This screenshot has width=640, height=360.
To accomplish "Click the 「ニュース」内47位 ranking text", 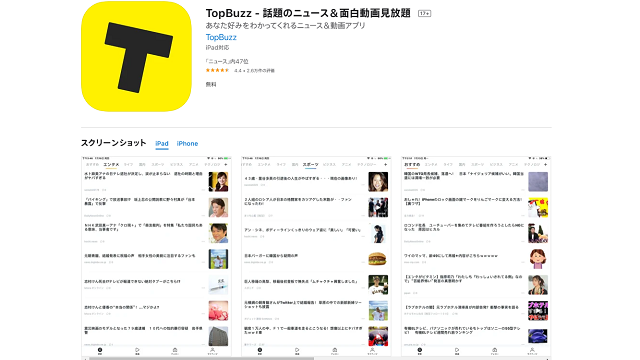I will [227, 61].
